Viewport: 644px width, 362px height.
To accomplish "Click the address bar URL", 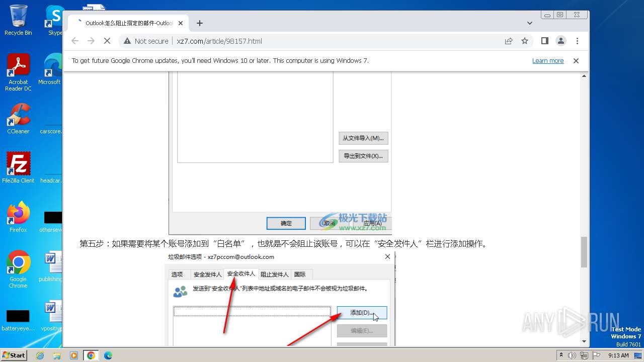I will click(x=219, y=41).
